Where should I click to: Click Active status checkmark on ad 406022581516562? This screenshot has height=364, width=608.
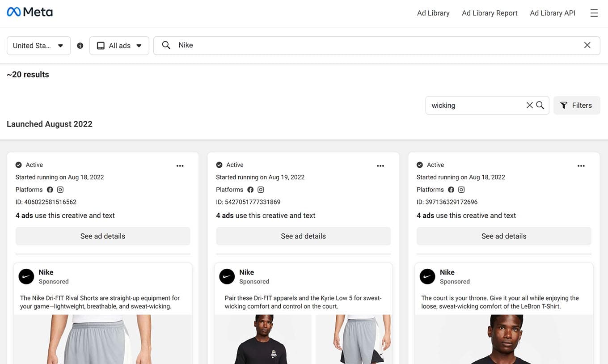[19, 165]
